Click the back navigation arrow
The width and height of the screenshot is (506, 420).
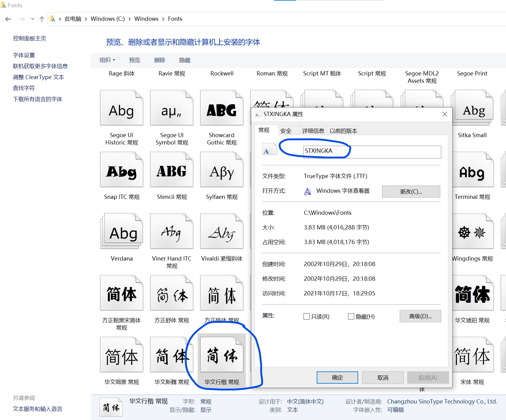pos(8,19)
